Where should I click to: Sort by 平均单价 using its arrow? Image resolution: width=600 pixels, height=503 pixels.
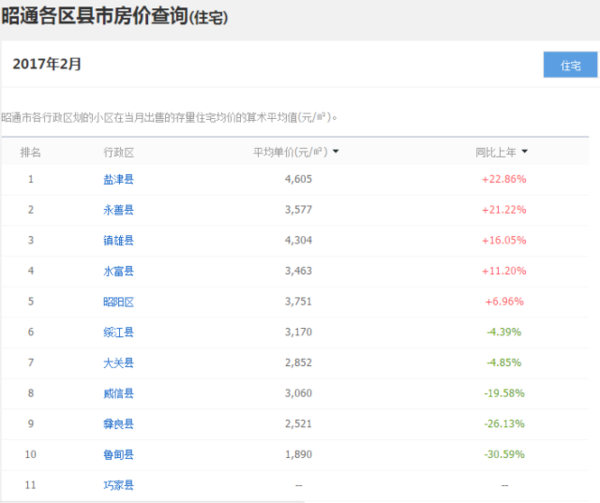tap(336, 152)
